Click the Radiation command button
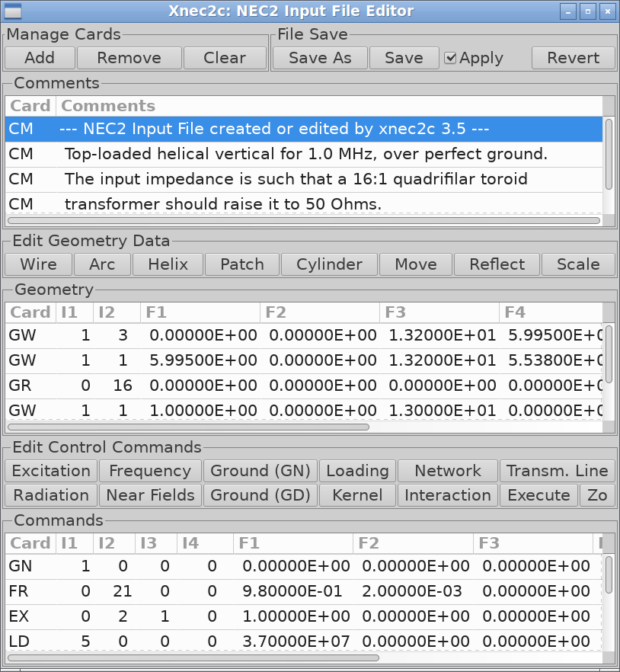 pos(51,495)
